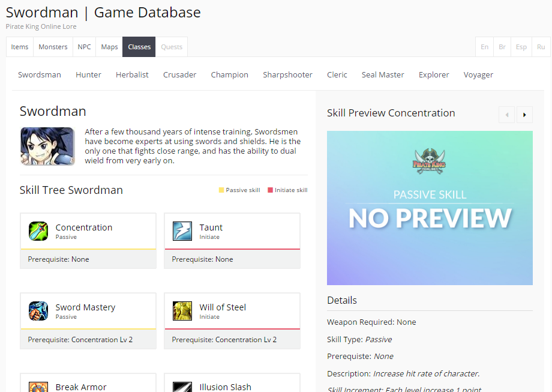Select the Taunt skill name

pyautogui.click(x=211, y=228)
